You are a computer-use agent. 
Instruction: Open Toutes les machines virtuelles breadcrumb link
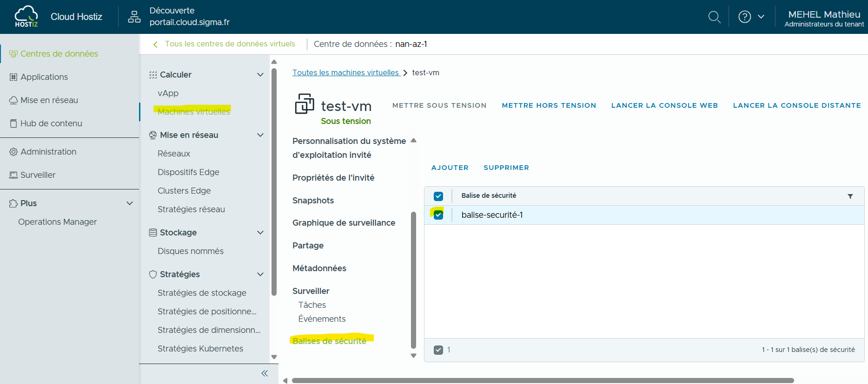point(345,73)
